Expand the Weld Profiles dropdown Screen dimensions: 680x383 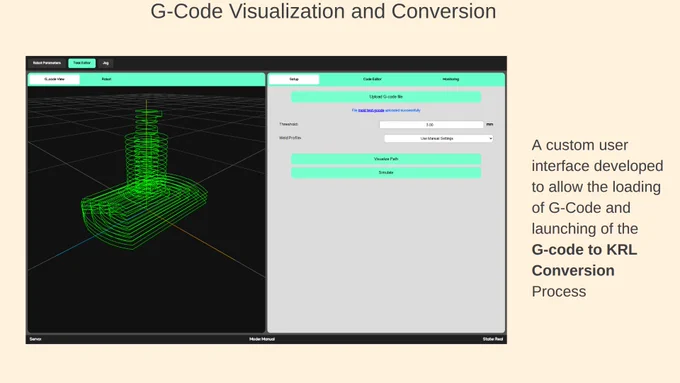pyautogui.click(x=438, y=138)
